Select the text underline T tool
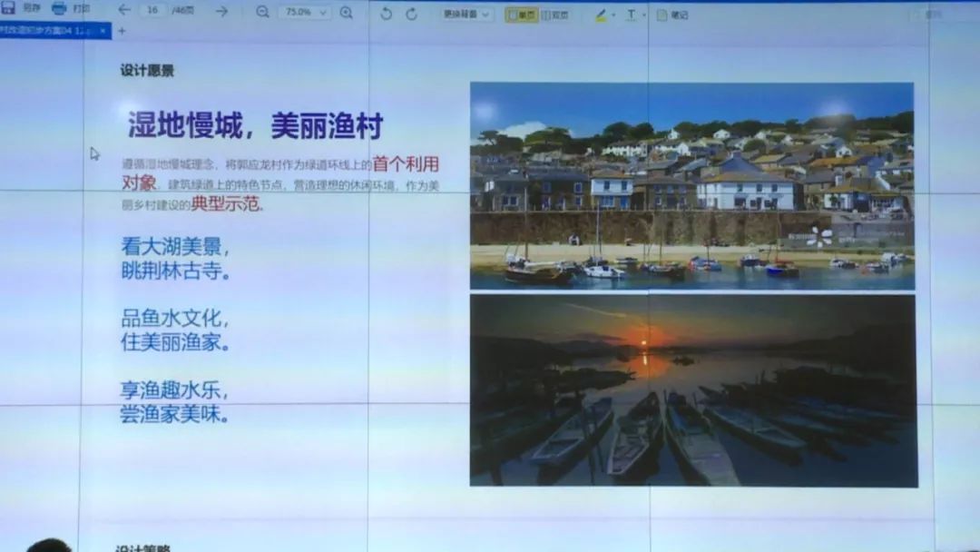980x552 pixels. tap(632, 15)
